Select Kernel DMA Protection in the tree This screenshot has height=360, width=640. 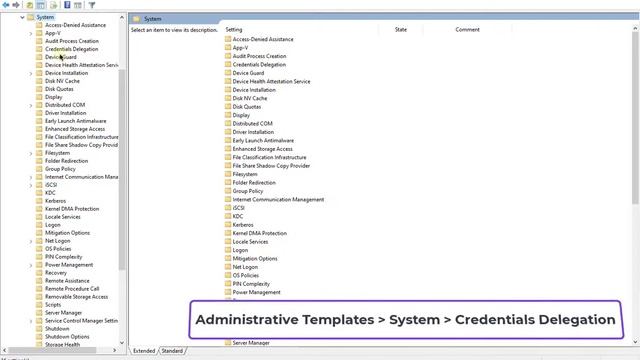point(72,209)
